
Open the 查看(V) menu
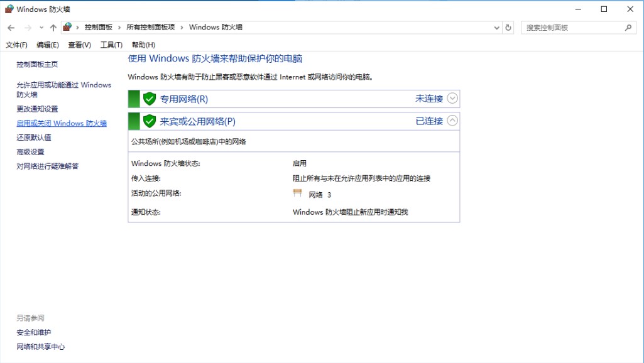click(x=79, y=45)
